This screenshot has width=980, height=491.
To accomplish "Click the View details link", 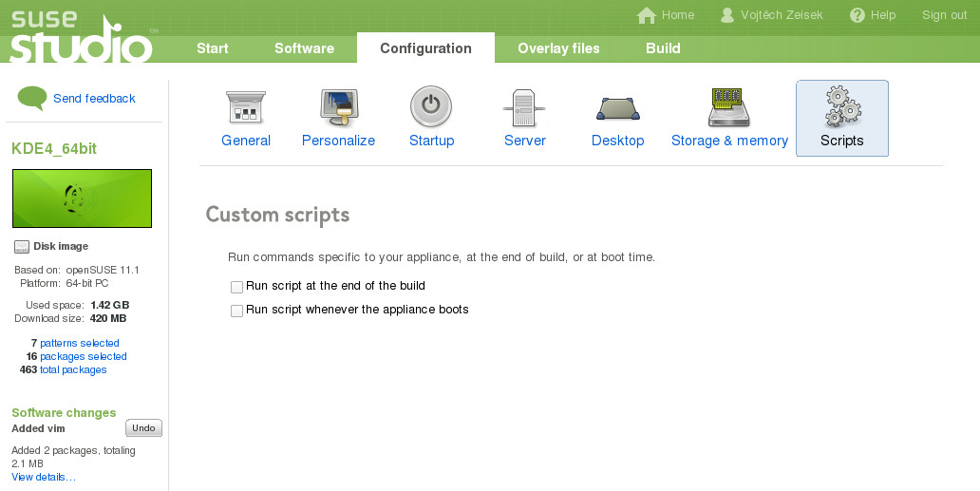I will click(44, 477).
